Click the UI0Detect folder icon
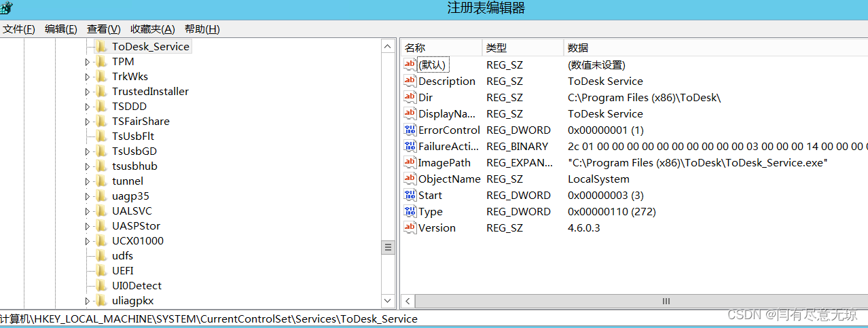Viewport: 868px width, 328px height. coord(101,285)
